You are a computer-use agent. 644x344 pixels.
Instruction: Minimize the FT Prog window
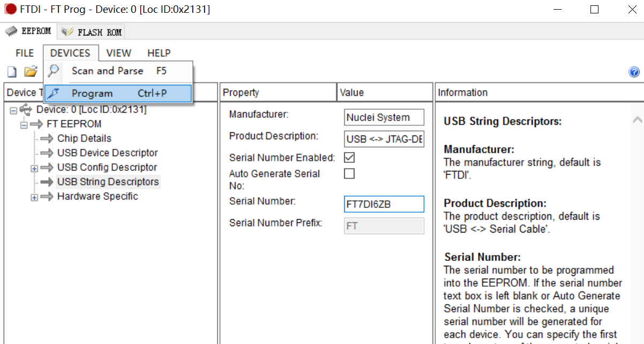pyautogui.click(x=557, y=10)
